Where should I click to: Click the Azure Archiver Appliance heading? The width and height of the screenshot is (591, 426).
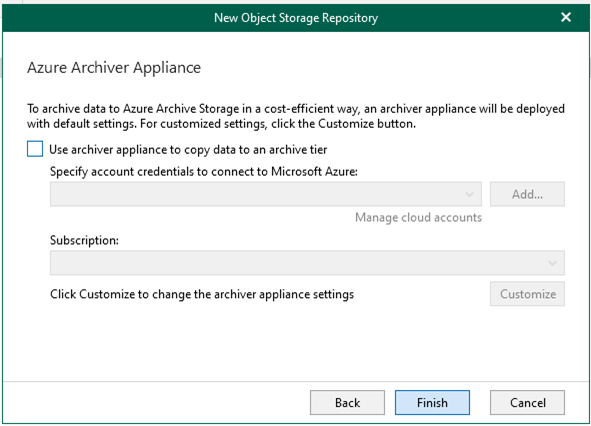coord(114,68)
